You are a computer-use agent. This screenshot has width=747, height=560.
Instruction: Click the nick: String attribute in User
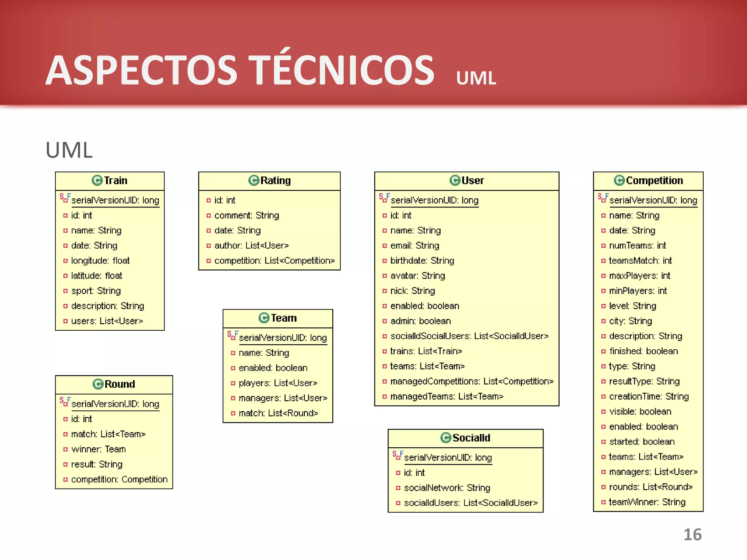coord(413,291)
